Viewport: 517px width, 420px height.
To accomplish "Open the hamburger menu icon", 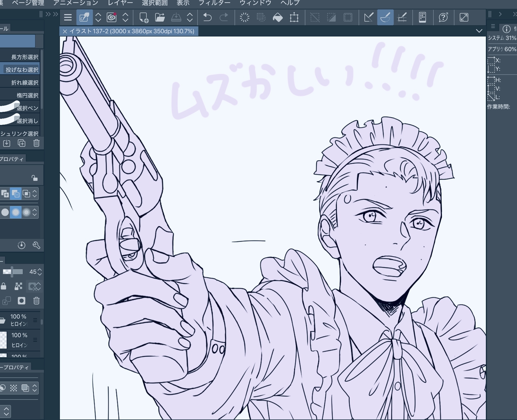I will click(x=68, y=18).
